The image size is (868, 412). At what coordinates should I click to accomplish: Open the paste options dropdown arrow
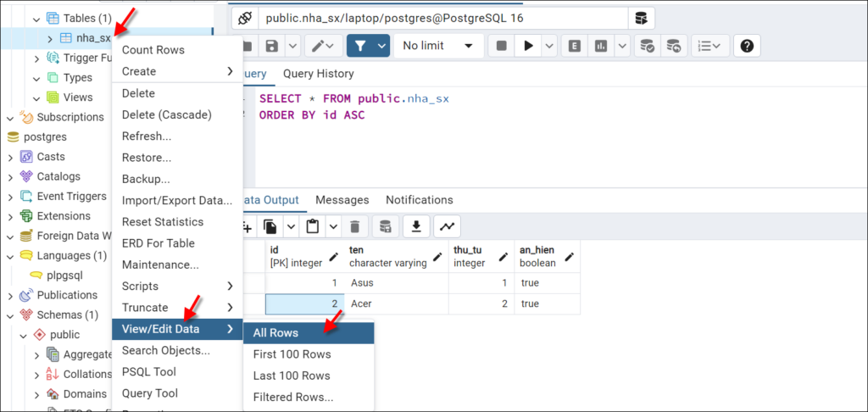[333, 226]
